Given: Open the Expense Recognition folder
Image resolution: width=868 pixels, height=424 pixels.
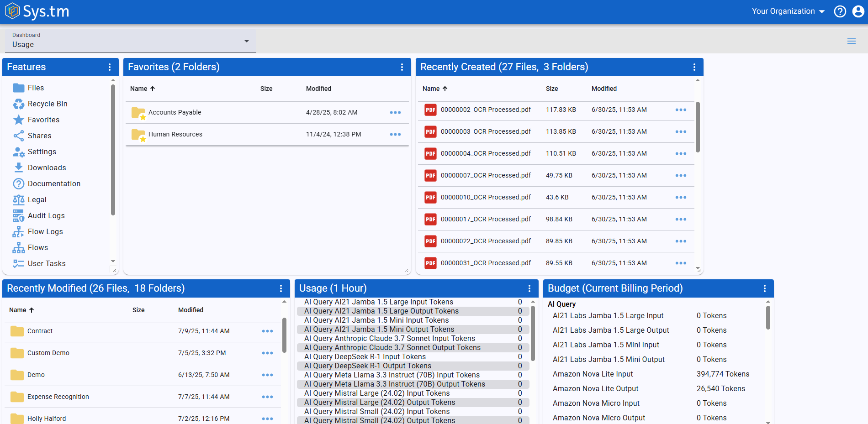Looking at the screenshot, I should coord(58,397).
